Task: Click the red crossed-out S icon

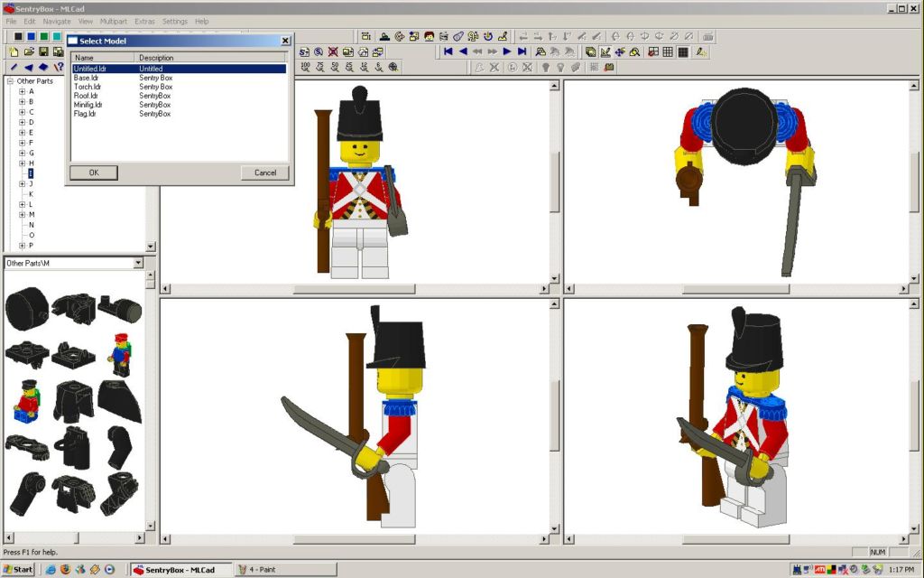Action: [x=333, y=51]
